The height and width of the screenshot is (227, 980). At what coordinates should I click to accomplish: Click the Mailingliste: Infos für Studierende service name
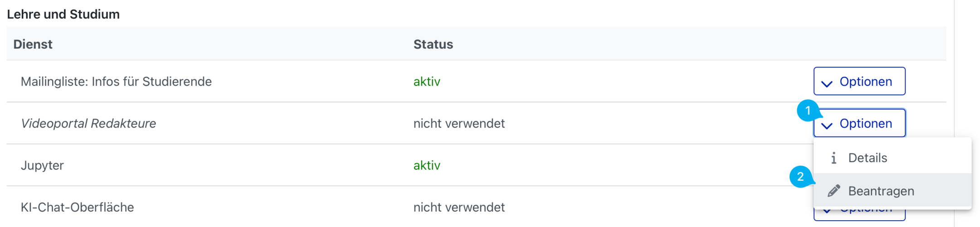click(x=116, y=82)
